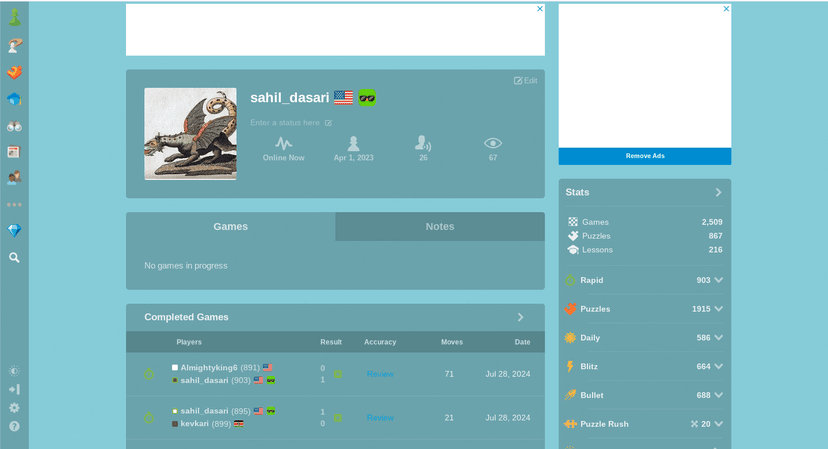Screen dimensions: 828x449
Task: Open the Play pawn icon in sidebar
Action: pos(14,17)
